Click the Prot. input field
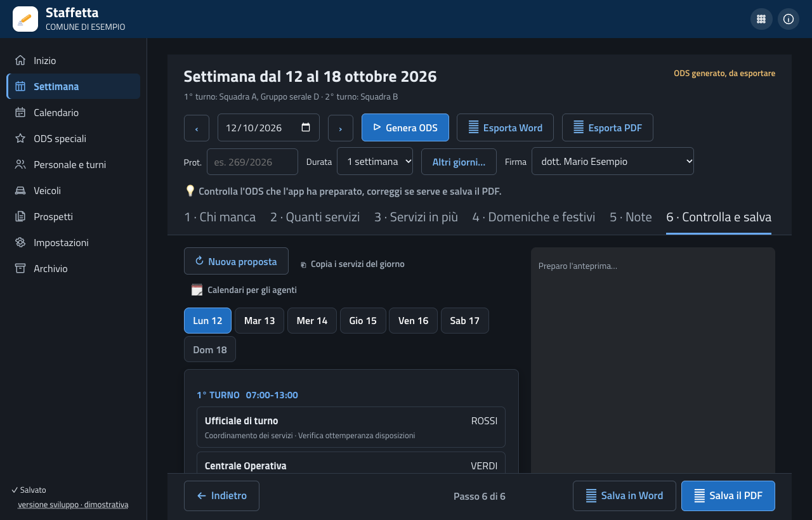 click(x=252, y=162)
